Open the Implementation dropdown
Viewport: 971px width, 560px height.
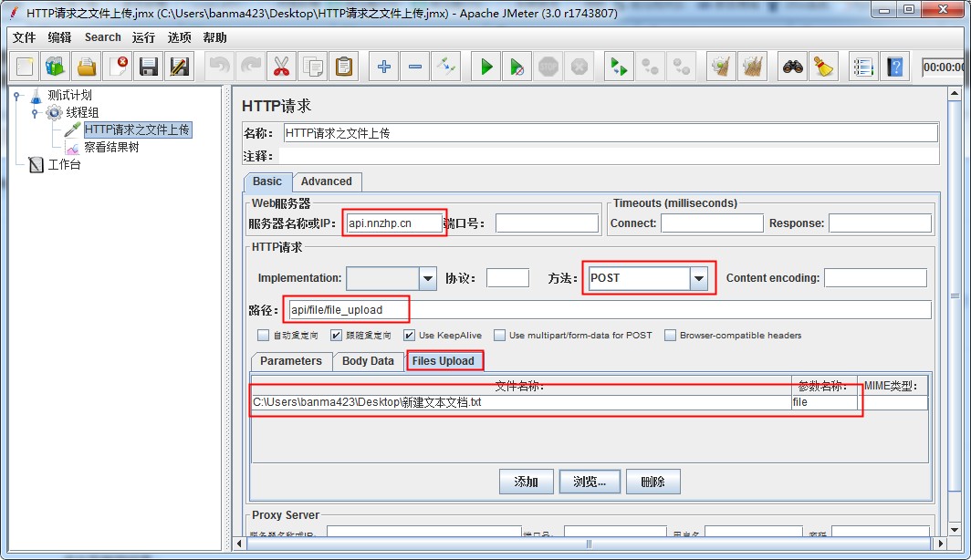tap(427, 278)
